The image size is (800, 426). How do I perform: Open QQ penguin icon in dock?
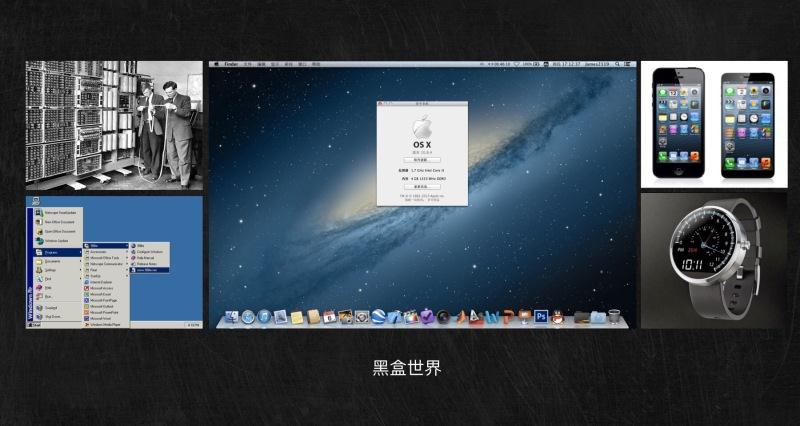[x=557, y=317]
